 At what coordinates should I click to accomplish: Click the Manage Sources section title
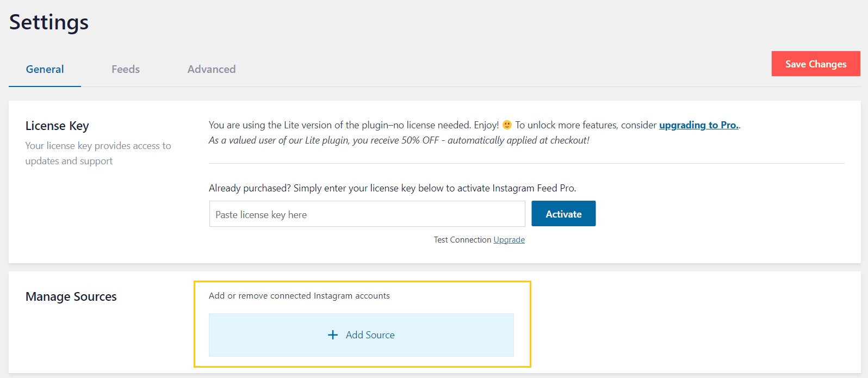pos(71,296)
